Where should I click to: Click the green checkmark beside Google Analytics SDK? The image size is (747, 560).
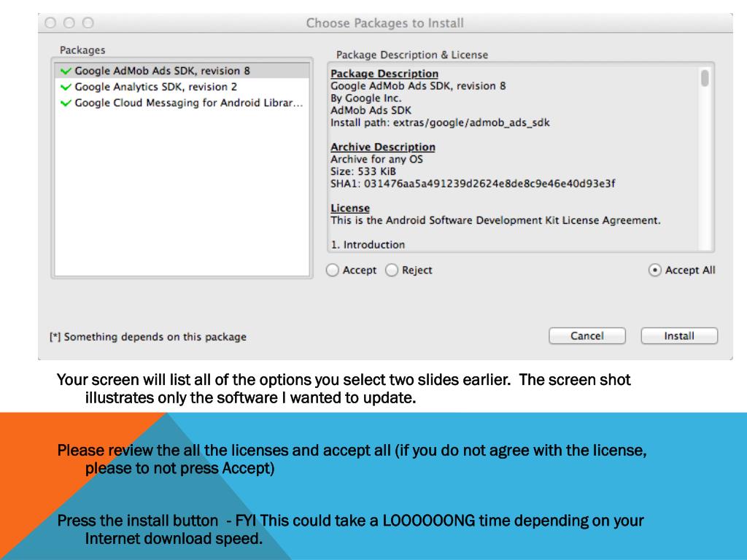pyautogui.click(x=66, y=87)
